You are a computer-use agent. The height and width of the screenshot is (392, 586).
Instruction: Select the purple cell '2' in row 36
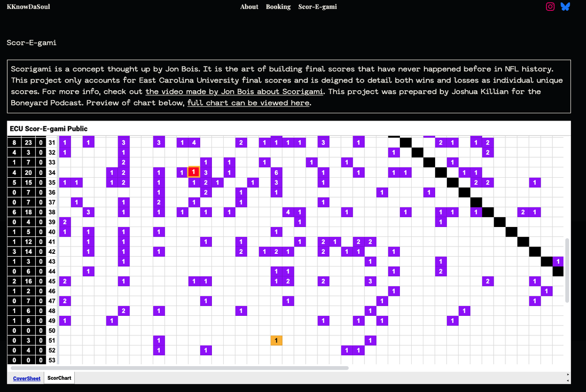[x=206, y=192]
